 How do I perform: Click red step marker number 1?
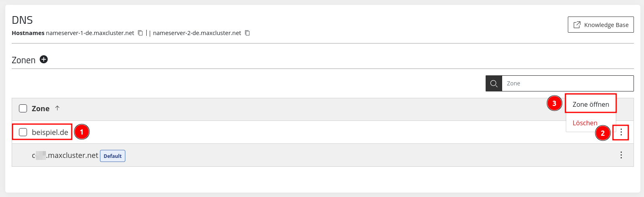(x=82, y=132)
